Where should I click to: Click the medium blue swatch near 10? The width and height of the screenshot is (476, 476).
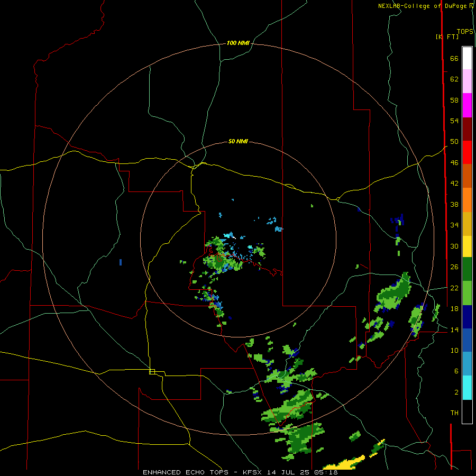coord(467,340)
